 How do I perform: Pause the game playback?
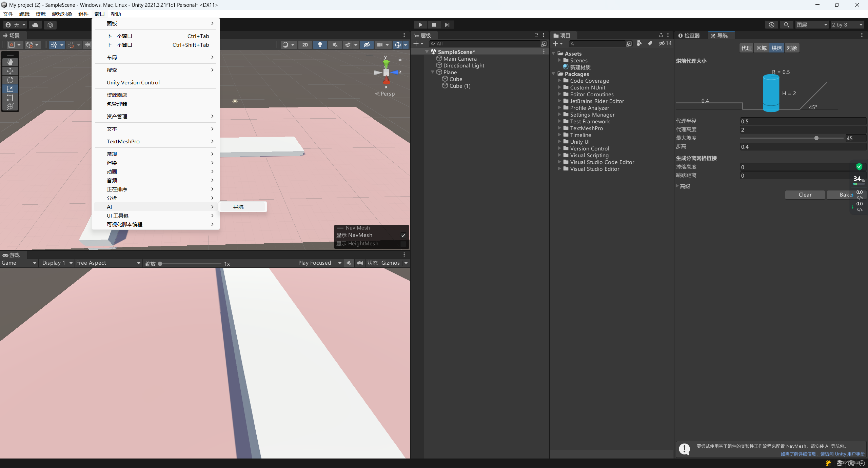(434, 25)
